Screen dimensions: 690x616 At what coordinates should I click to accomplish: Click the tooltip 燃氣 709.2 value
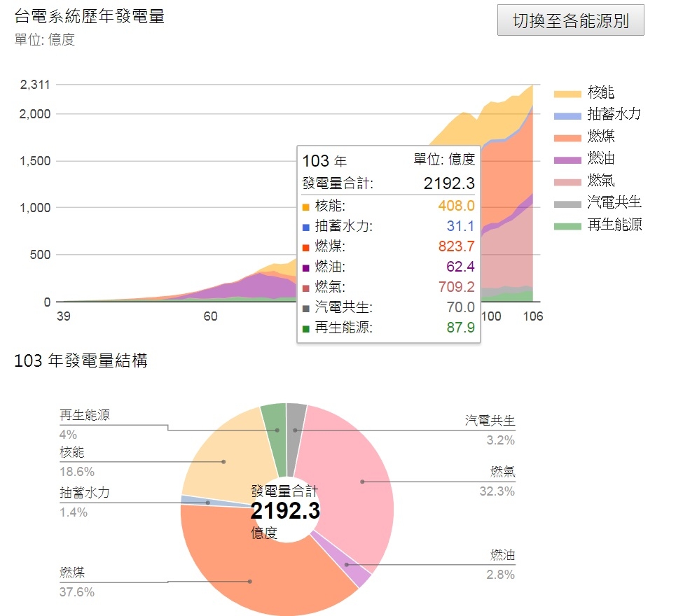[456, 287]
